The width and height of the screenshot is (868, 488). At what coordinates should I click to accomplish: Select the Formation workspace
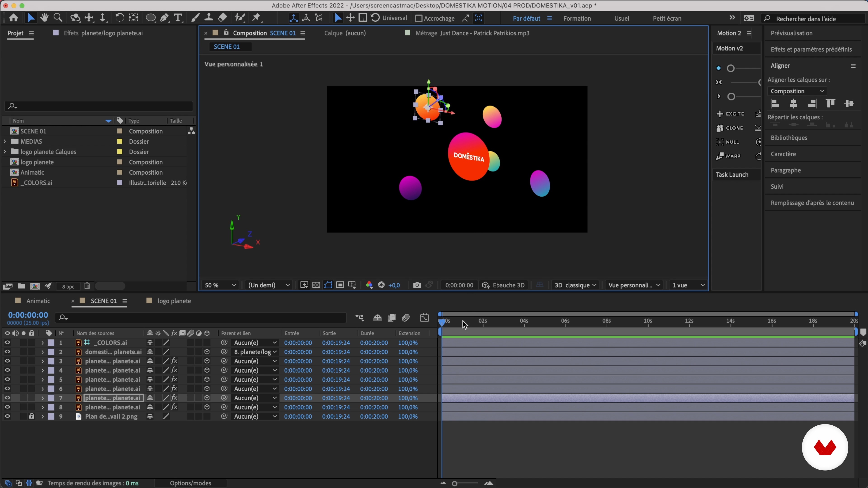577,19
